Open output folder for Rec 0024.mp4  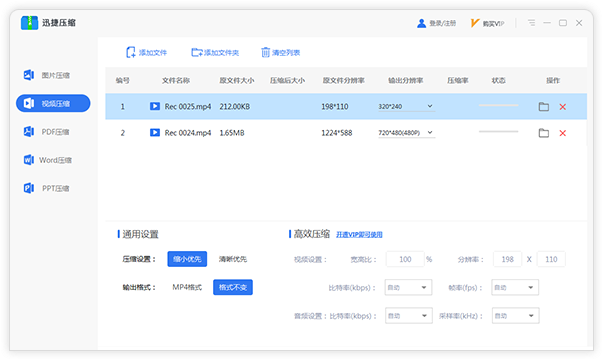pyautogui.click(x=543, y=133)
